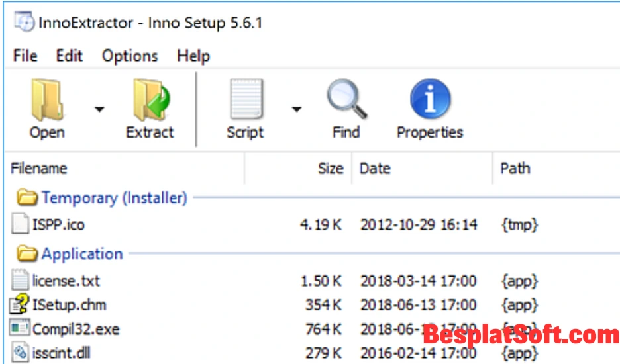
Task: Click the 279 K size value
Action: point(323,353)
